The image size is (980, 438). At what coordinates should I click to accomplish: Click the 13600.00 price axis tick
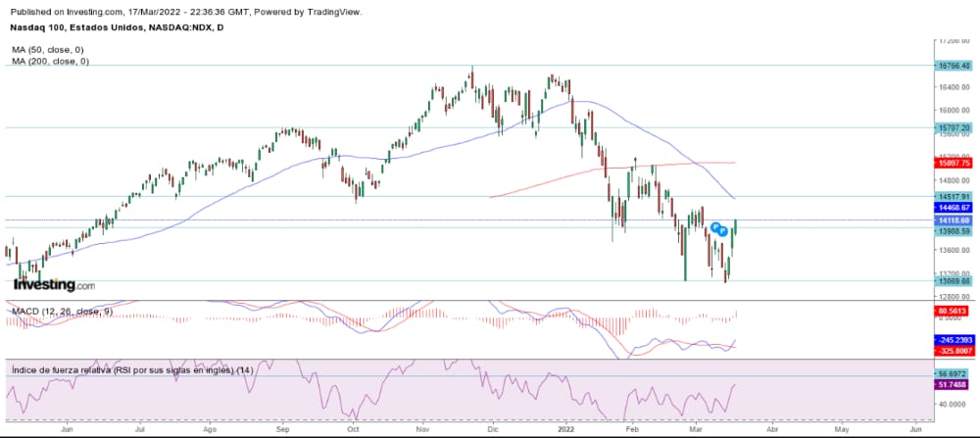coord(954,251)
